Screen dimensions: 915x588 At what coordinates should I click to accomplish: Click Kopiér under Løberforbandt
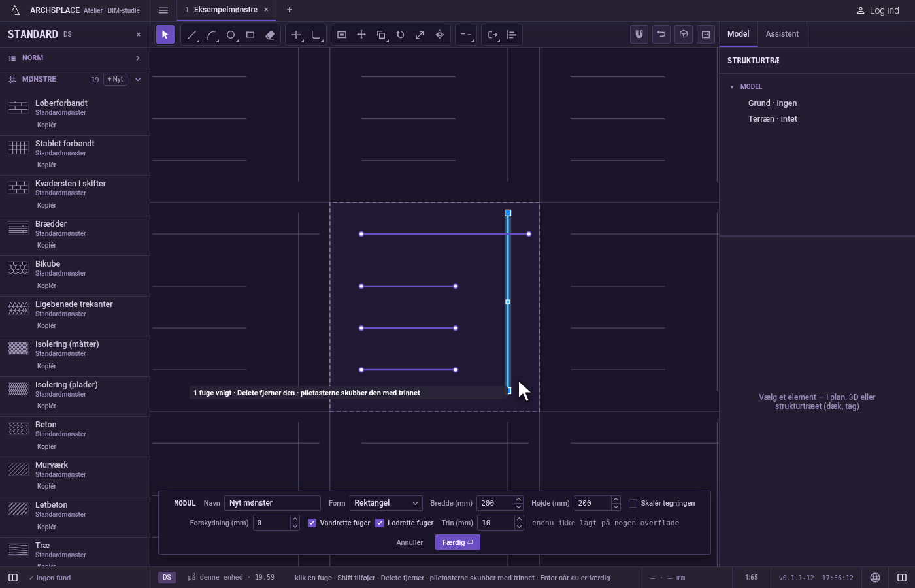[47, 125]
